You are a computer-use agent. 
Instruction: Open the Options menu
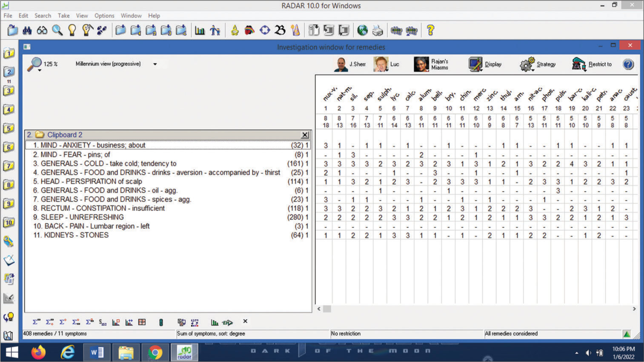[104, 16]
